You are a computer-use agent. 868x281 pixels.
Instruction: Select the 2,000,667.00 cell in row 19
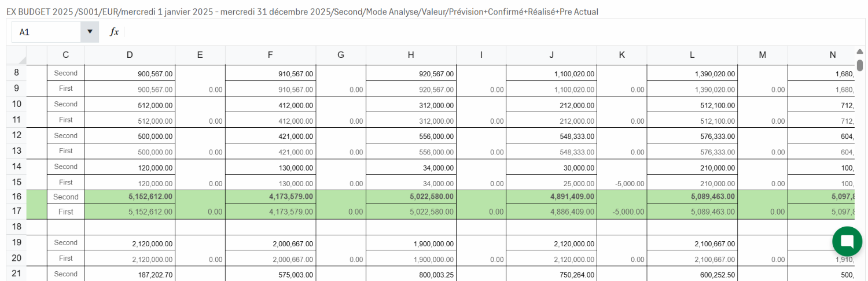270,243
